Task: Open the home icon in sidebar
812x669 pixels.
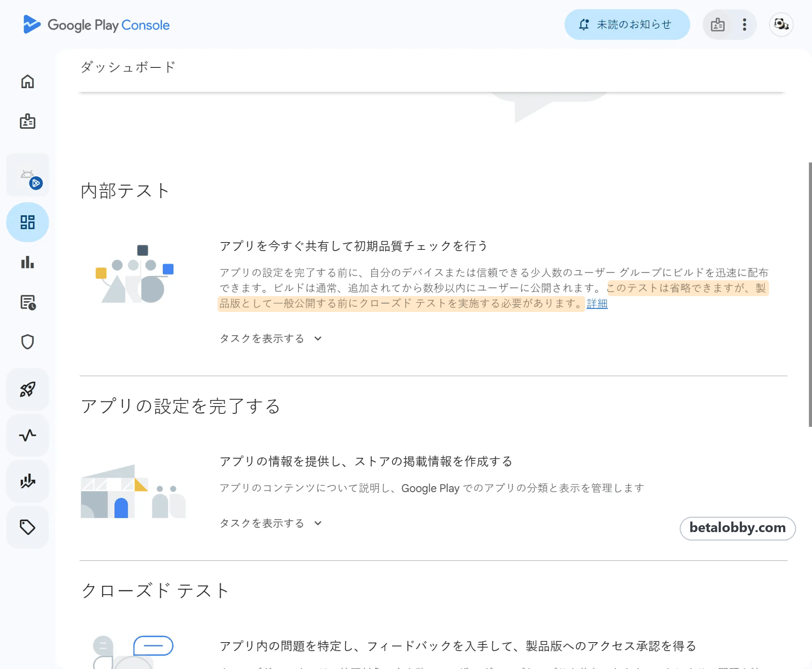Action: [28, 82]
